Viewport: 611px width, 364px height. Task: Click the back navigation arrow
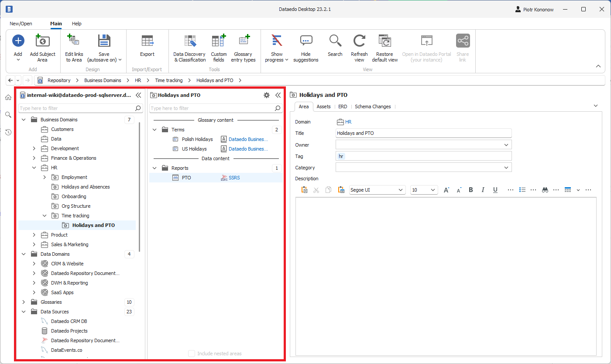10,80
